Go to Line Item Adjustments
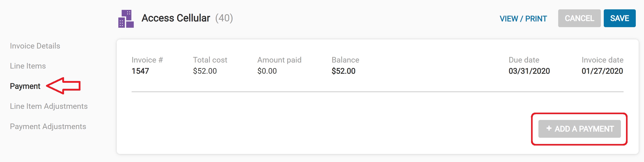This screenshot has height=162, width=644. 49,106
